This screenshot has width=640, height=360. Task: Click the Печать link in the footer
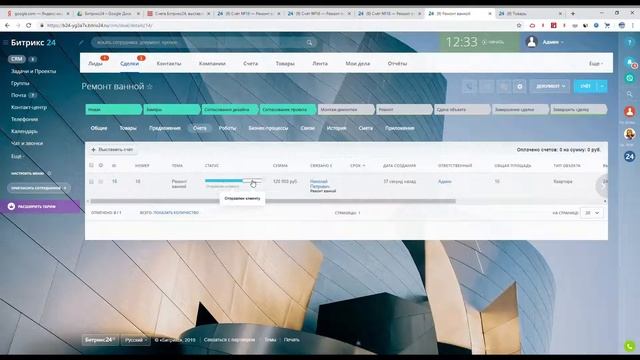pos(291,340)
